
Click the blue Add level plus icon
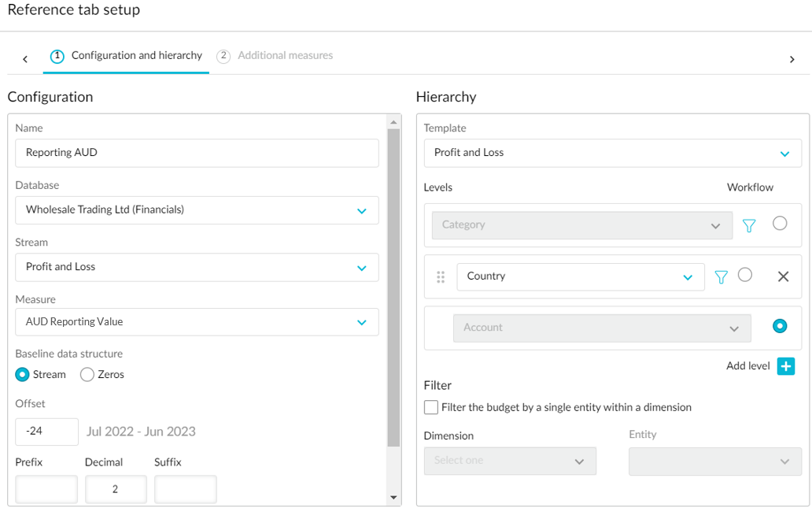[785, 366]
